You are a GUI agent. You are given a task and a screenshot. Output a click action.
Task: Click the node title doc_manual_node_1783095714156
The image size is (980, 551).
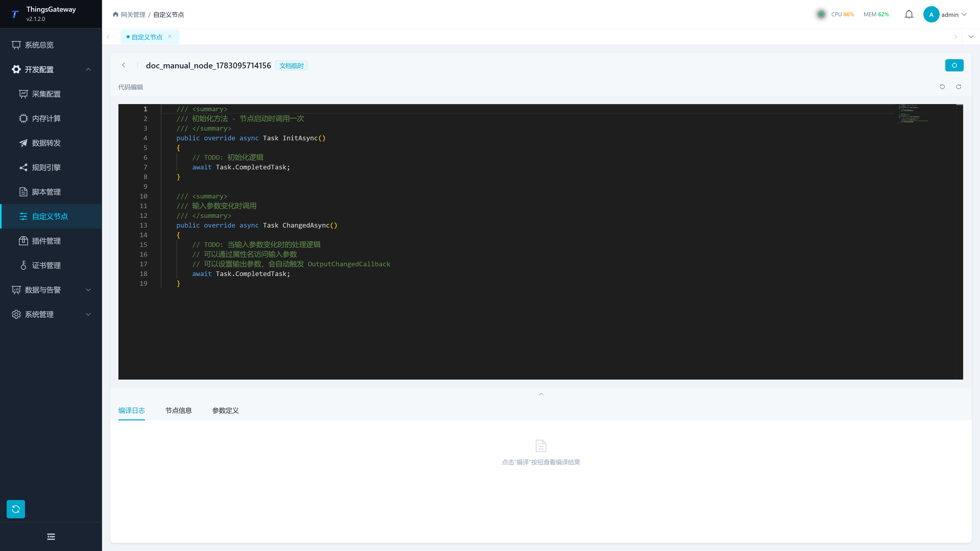point(209,65)
